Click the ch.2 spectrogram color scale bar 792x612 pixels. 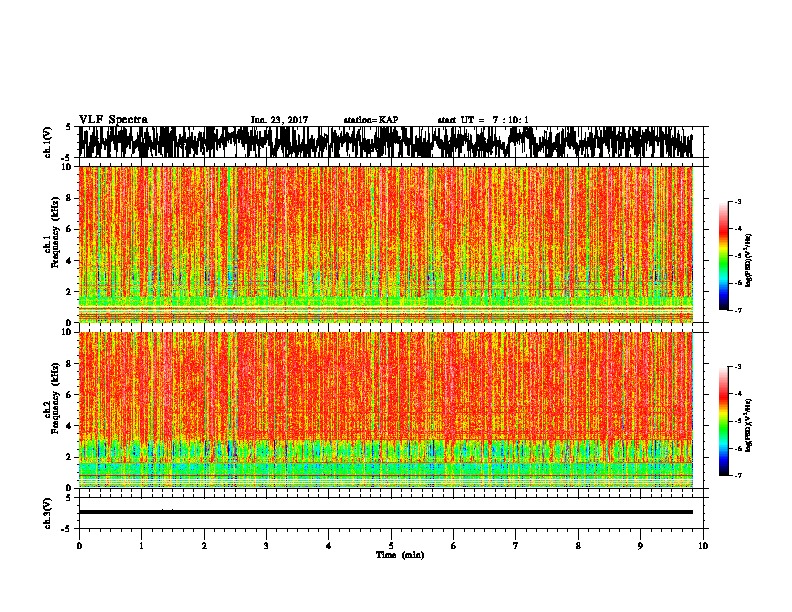[724, 421]
